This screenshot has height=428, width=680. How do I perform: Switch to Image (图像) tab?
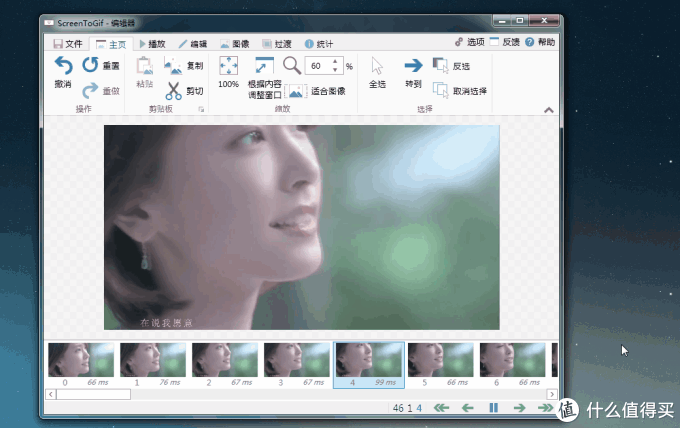235,44
